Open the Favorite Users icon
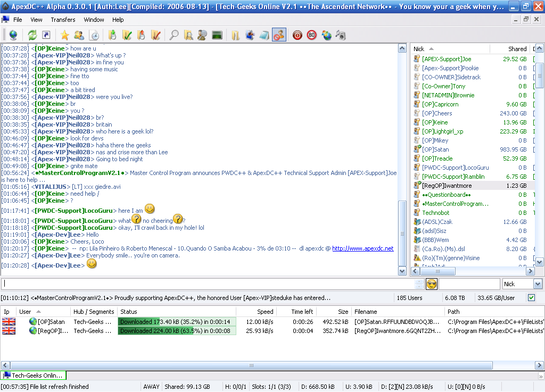This screenshot has height=392, width=545. (79, 35)
